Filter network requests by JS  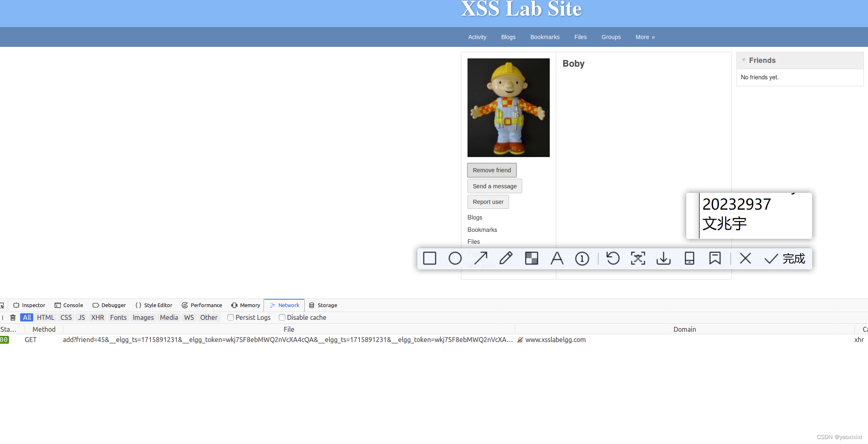[x=81, y=317]
